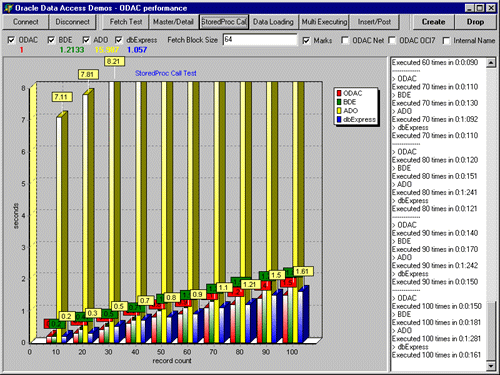Click scroll down arrow of log panel

coord(491,366)
